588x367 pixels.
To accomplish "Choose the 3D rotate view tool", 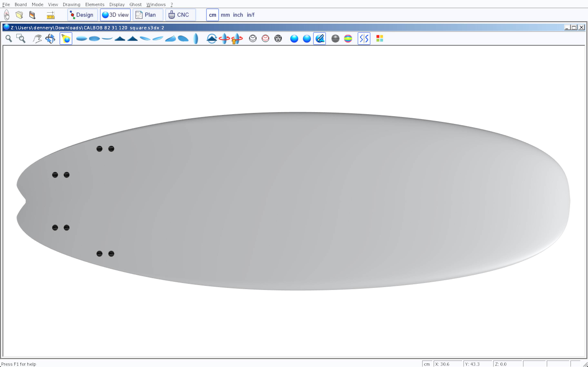I will (x=50, y=39).
